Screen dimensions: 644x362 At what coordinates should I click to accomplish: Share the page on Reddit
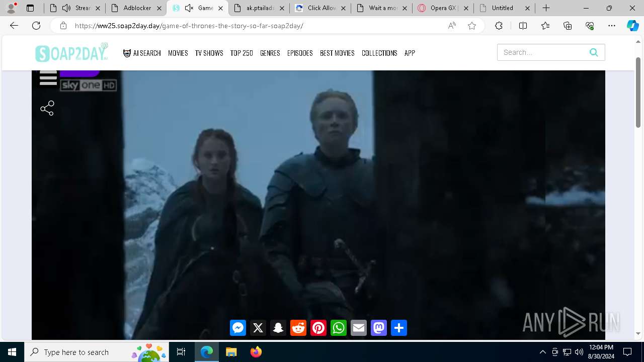pyautogui.click(x=298, y=328)
